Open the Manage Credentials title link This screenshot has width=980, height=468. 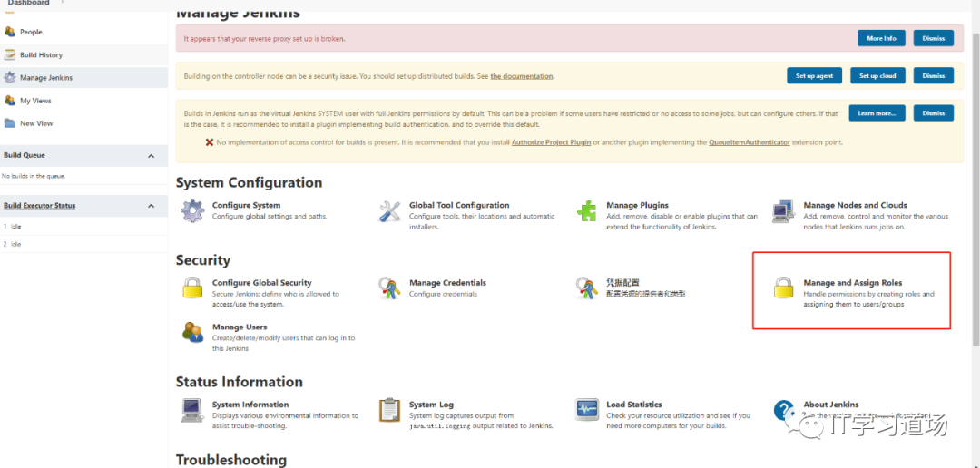447,282
